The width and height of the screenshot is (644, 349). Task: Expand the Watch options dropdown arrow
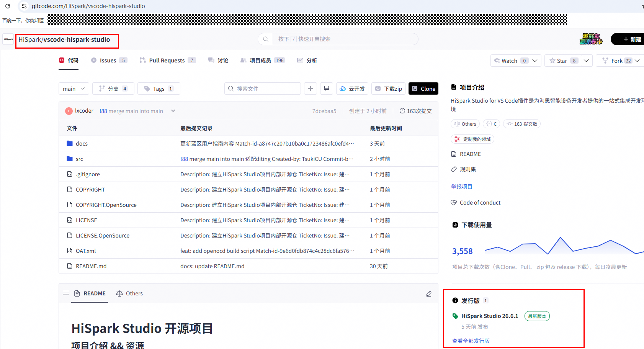pos(535,61)
